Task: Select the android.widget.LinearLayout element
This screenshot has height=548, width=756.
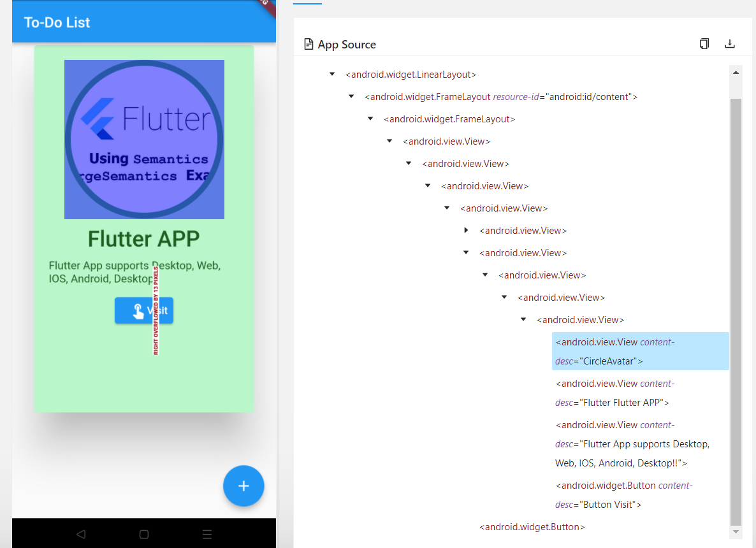Action: (411, 74)
